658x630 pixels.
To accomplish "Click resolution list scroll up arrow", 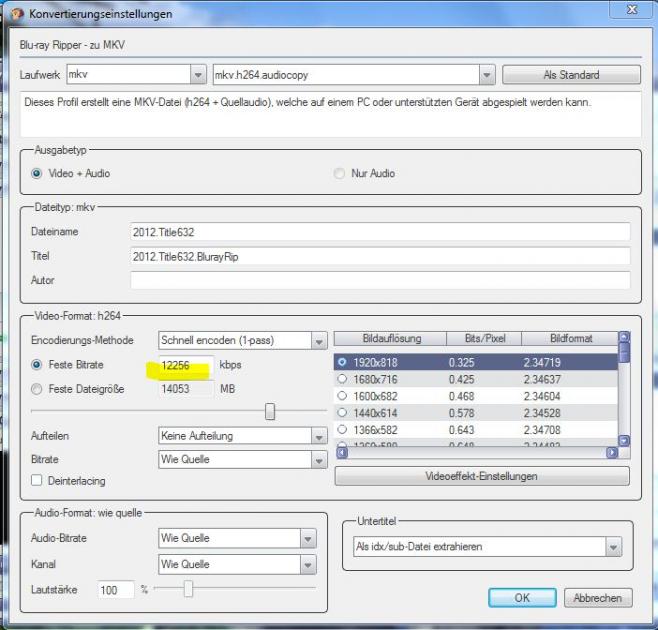I will coord(624,337).
